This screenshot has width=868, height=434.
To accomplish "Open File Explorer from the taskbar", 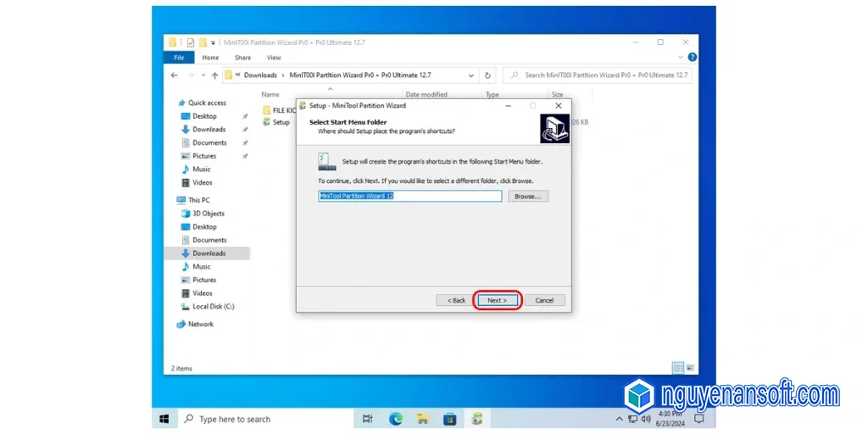I will [x=423, y=419].
